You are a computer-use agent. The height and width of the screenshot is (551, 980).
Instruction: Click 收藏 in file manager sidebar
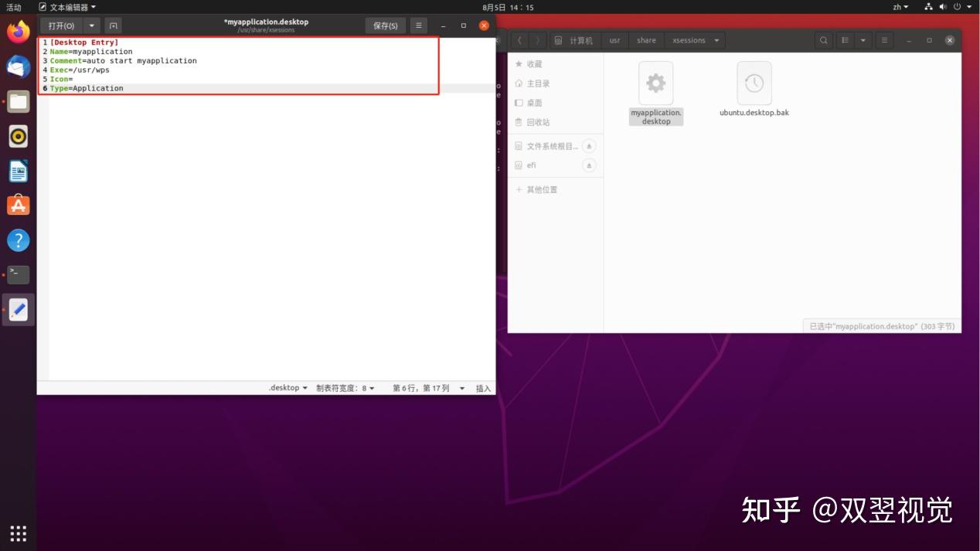(x=533, y=63)
